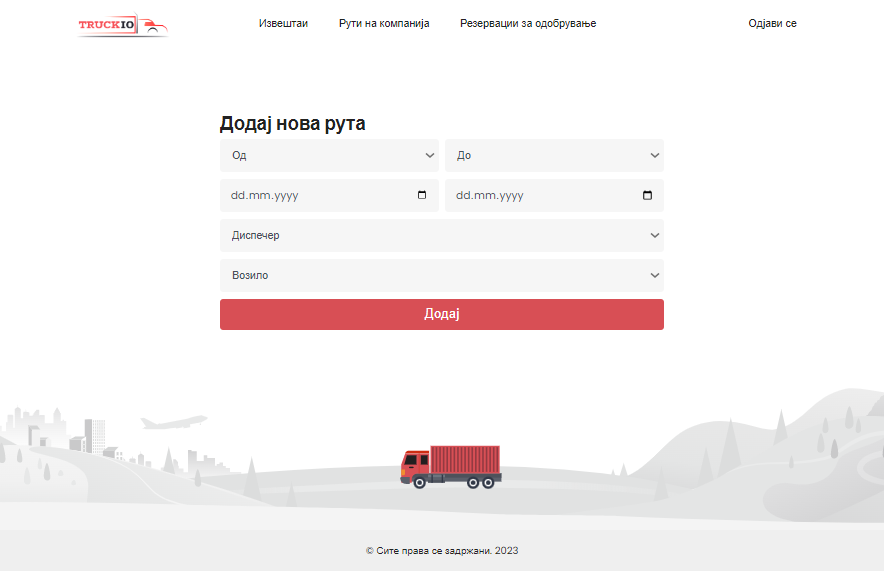884x572 pixels.
Task: Log out via Одјави се link
Action: point(772,23)
